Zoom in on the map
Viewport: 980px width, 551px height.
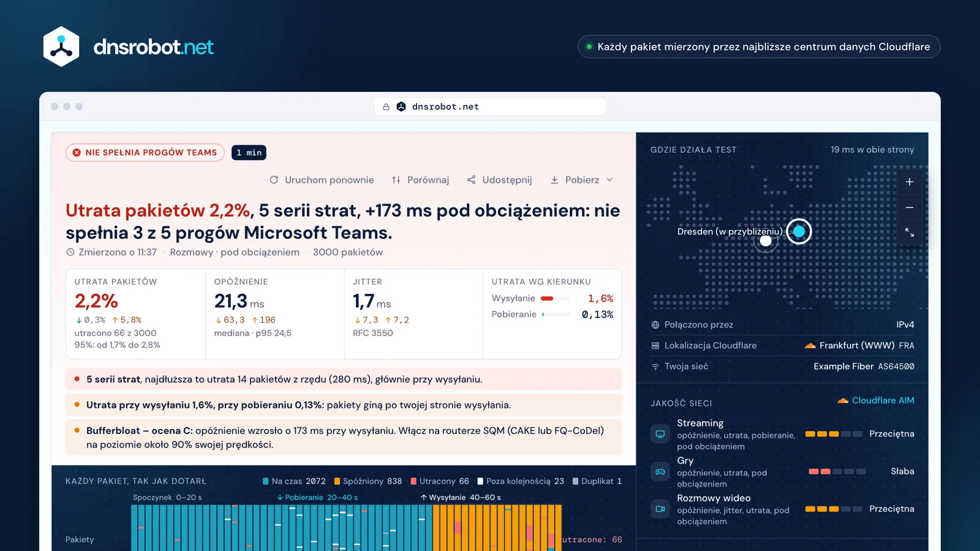point(910,182)
